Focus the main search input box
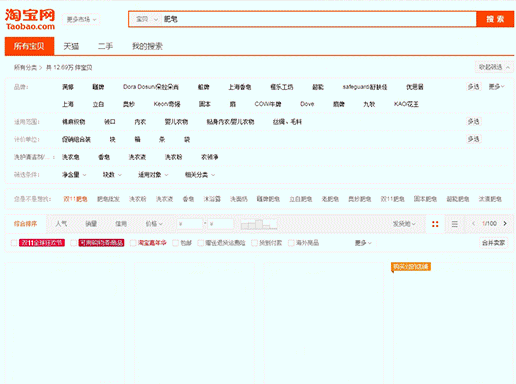The height and width of the screenshot is (384, 516). point(319,19)
